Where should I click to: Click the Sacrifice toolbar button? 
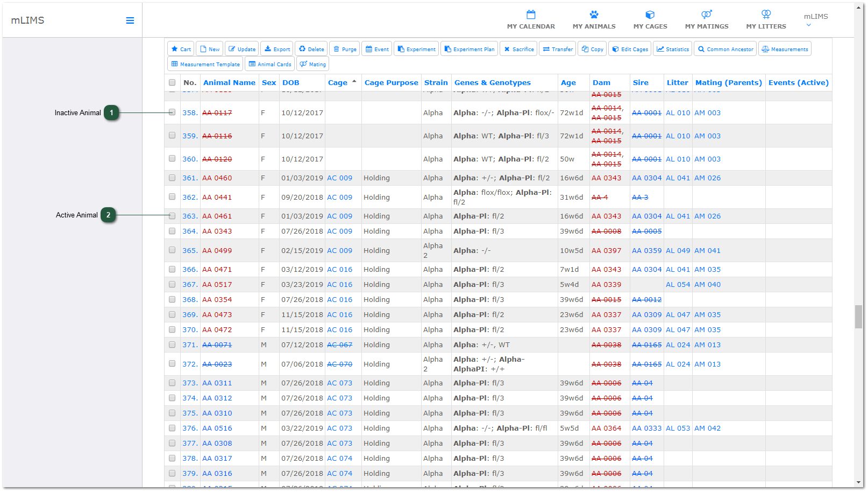click(518, 49)
